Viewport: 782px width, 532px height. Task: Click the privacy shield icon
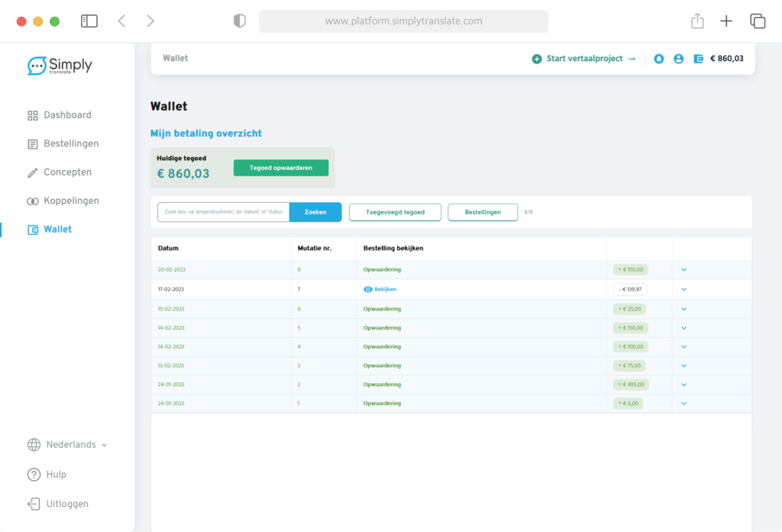pyautogui.click(x=240, y=21)
